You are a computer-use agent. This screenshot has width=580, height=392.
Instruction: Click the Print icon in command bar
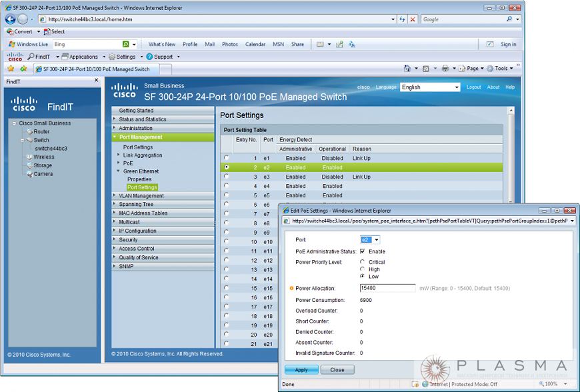(445, 69)
